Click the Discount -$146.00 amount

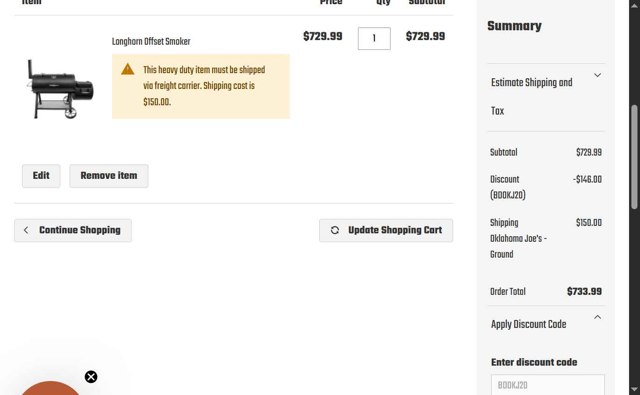[587, 180]
